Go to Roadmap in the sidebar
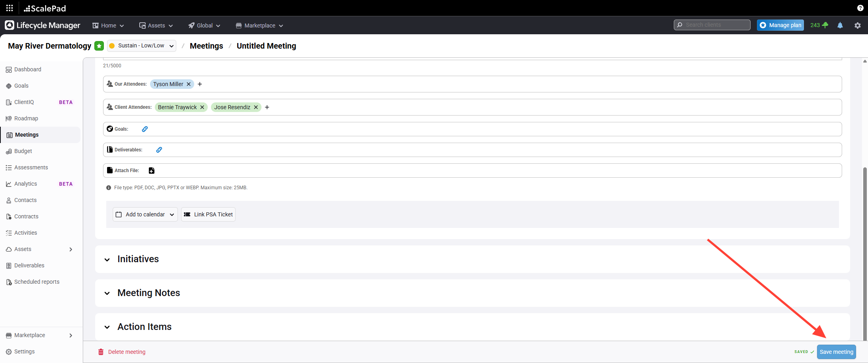Screen dimensions: 868x363 coord(26,118)
